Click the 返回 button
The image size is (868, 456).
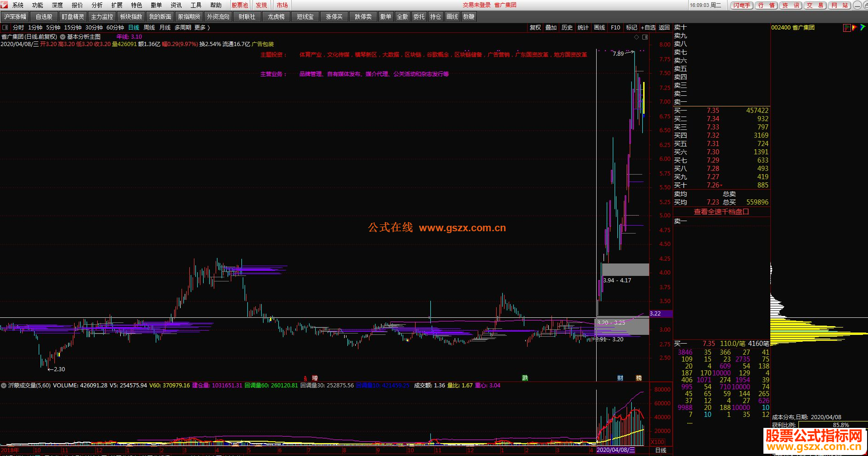pos(664,28)
